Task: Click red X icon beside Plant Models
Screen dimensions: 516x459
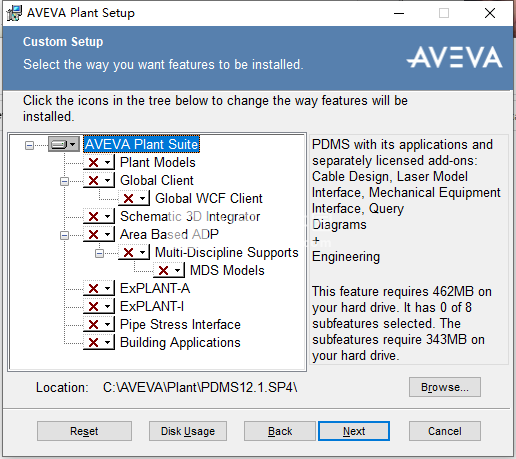Action: 93,163
